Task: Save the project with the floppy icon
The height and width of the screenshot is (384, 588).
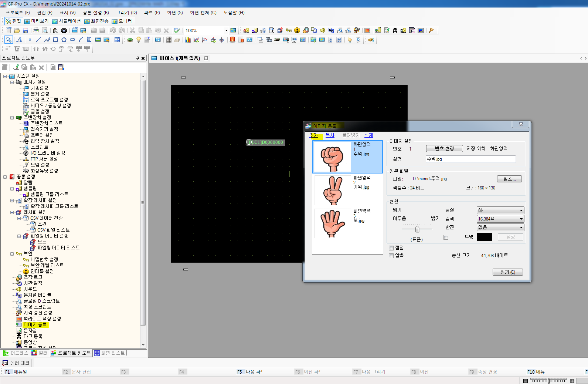Action: (x=26, y=30)
